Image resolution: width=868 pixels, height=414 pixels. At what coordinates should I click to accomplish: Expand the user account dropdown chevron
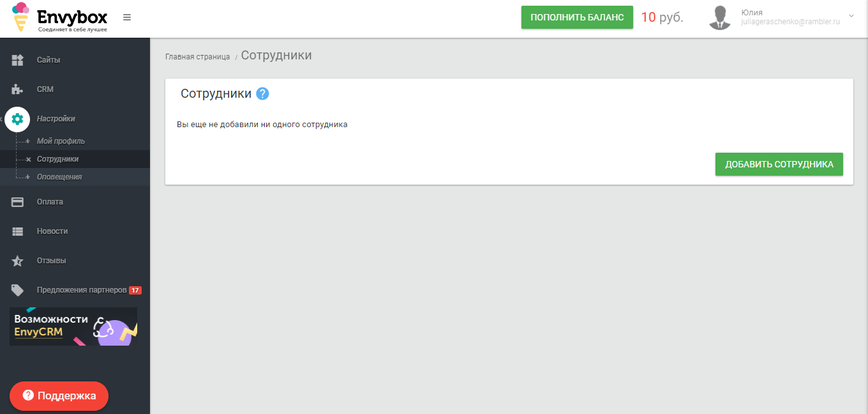[x=851, y=15]
